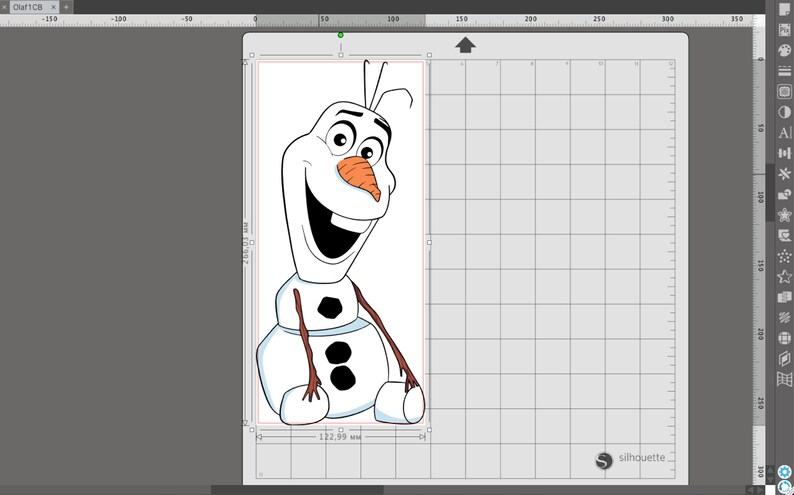The image size is (794, 495).
Task: Click the green rotation handle above selection
Action: point(340,35)
